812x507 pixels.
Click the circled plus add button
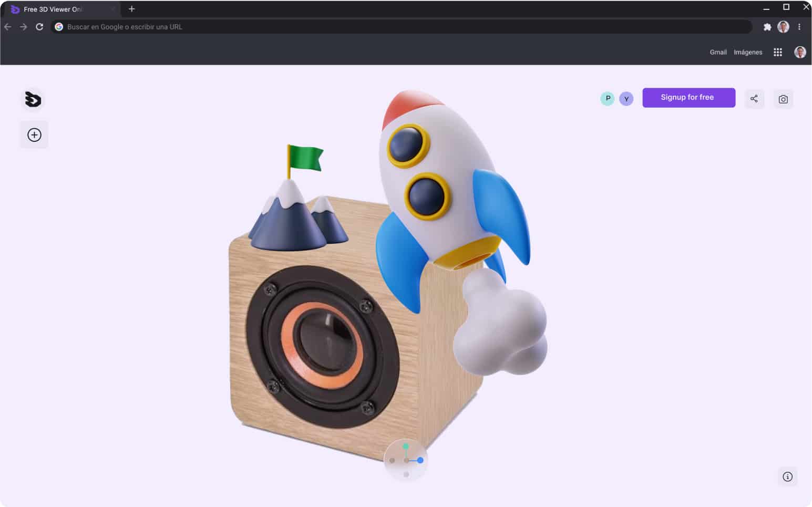(x=34, y=135)
